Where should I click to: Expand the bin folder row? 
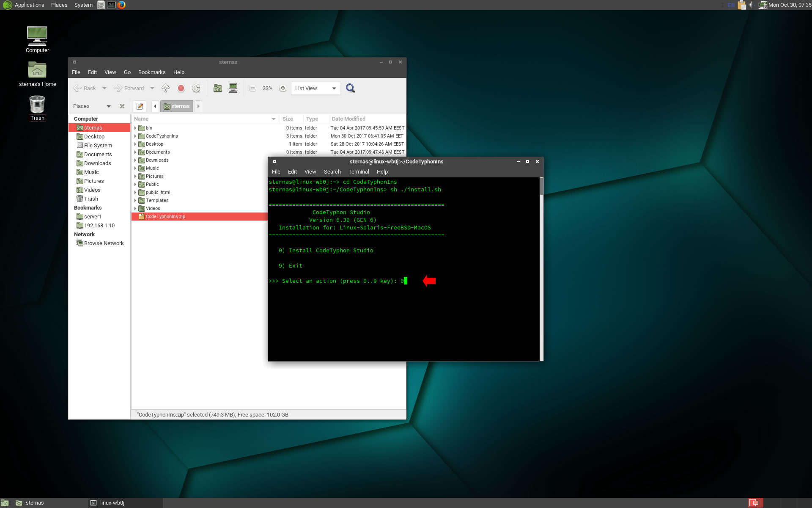[x=135, y=128]
